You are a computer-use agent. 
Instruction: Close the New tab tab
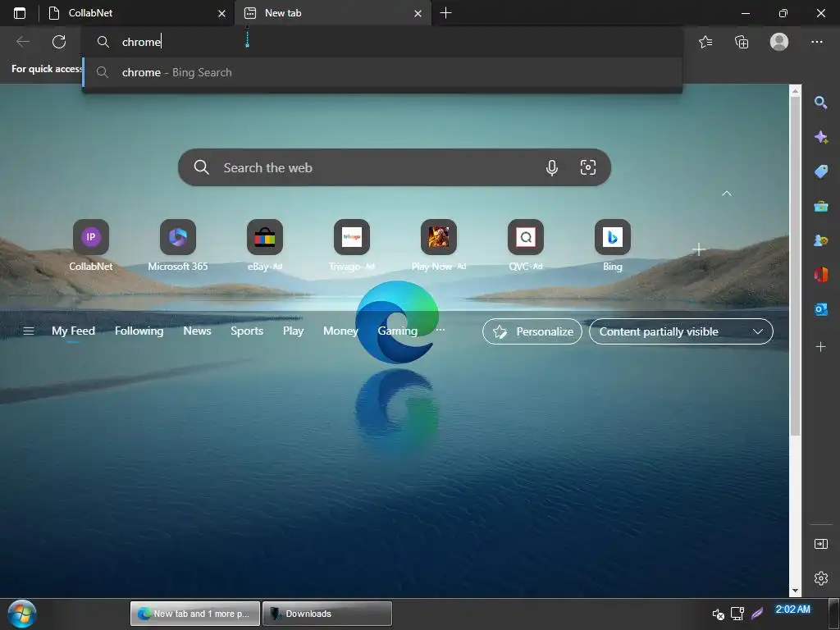point(418,14)
